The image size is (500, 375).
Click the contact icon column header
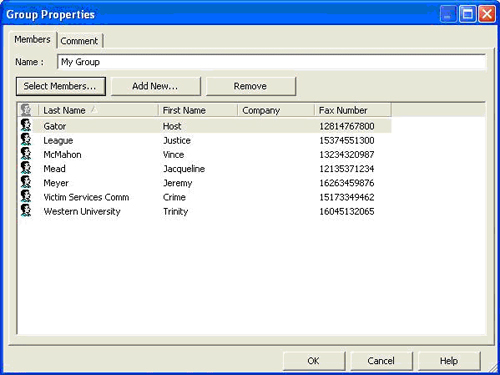(x=27, y=110)
